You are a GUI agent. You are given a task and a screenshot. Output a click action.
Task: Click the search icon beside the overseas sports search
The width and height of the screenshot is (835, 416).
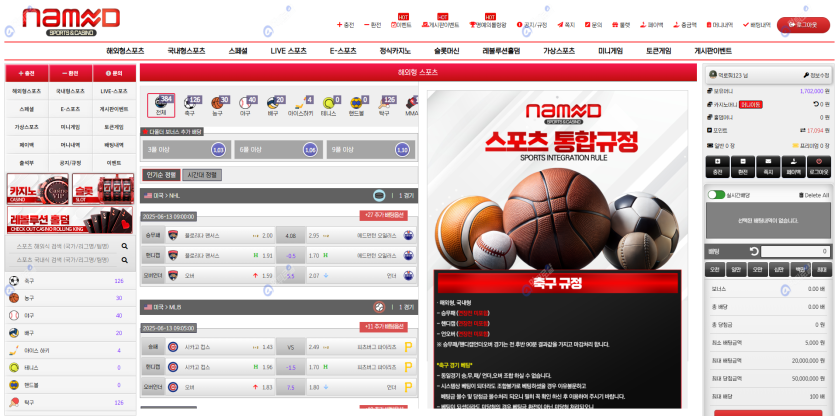[124, 245]
